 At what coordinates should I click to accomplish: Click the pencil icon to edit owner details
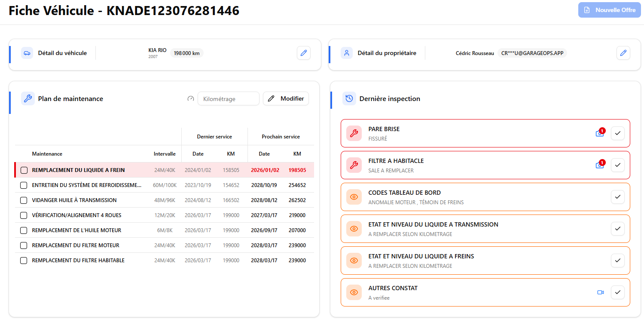[x=623, y=53]
